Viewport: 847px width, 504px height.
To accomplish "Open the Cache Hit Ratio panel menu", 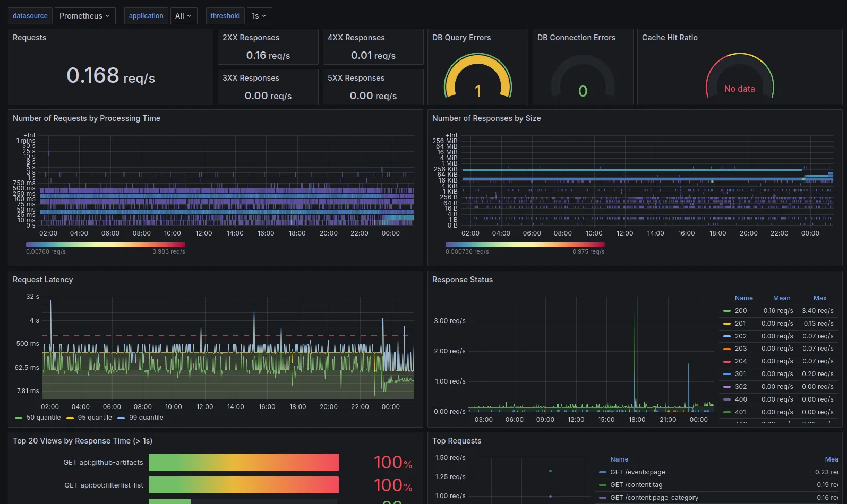I will tap(669, 38).
